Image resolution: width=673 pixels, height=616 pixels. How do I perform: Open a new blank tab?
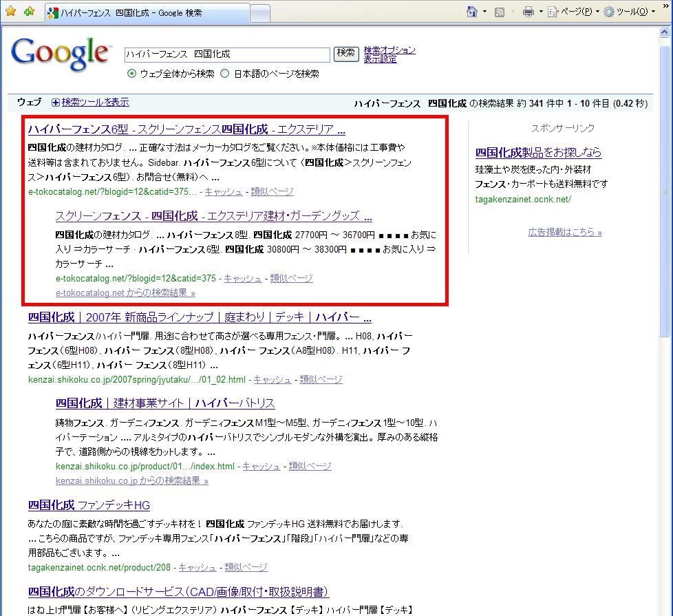click(259, 13)
